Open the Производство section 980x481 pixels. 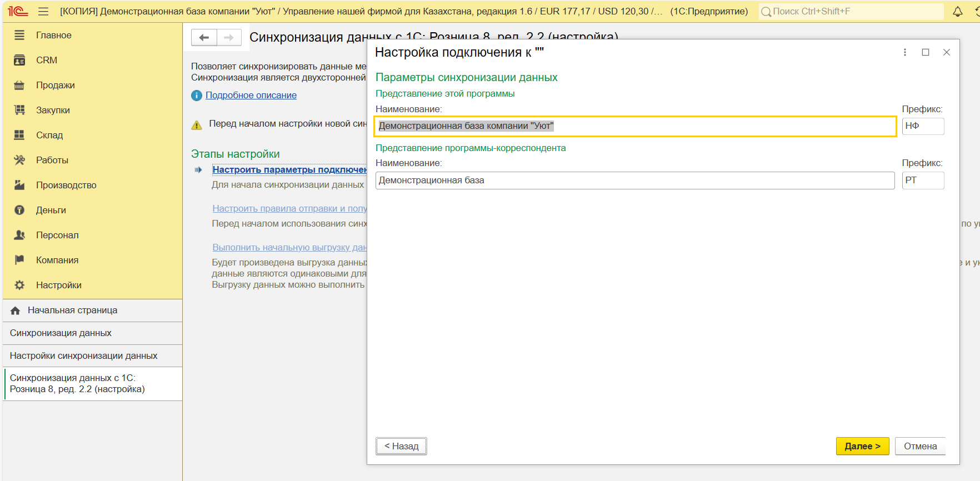click(66, 185)
